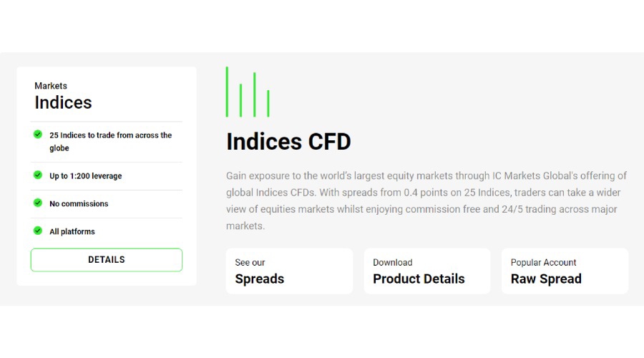Click second green bar from the left
This screenshot has width=644, height=358.
[240, 100]
